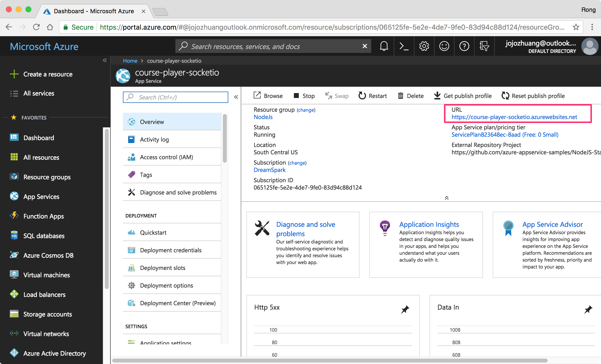
Task: Click the resource menu vertical scrollbar
Action: 225,139
